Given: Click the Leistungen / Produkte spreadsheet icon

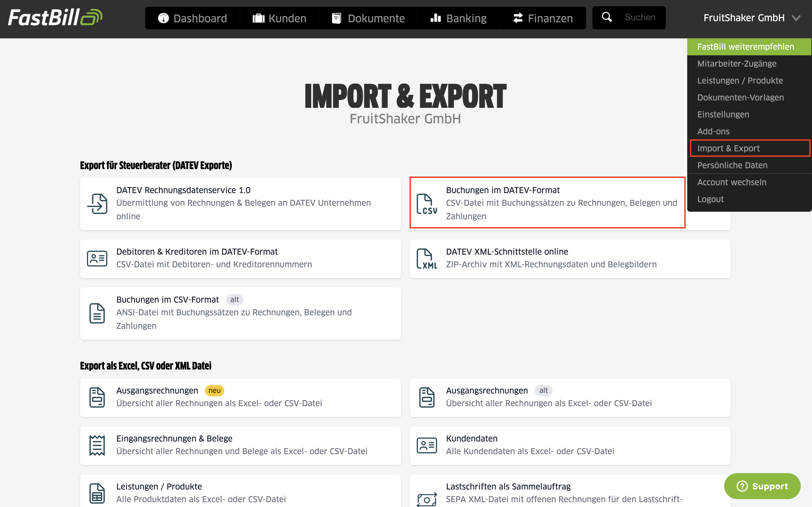Looking at the screenshot, I should point(97,493).
